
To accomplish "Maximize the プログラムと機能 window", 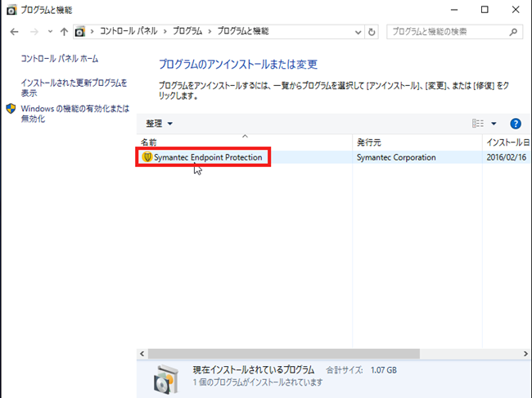I will 485,10.
